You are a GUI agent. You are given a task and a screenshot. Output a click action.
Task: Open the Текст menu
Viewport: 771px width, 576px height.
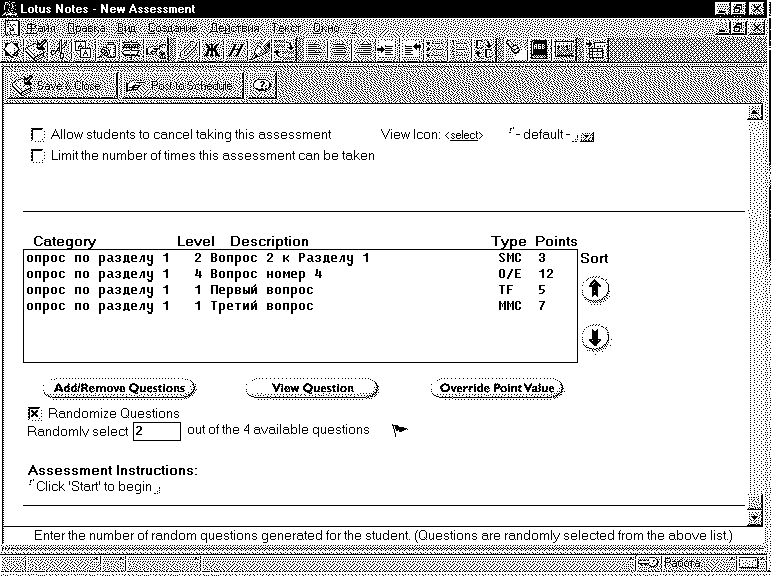click(x=286, y=28)
